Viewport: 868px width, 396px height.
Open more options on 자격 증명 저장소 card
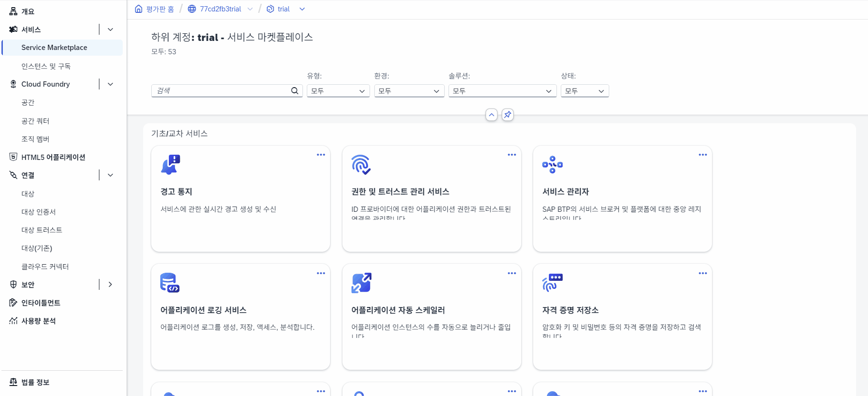[703, 273]
